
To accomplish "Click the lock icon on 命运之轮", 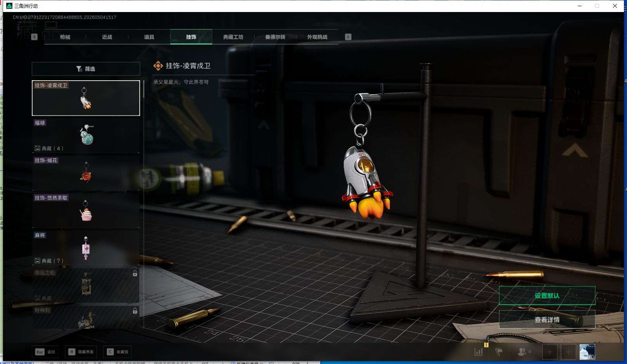I will [135, 273].
